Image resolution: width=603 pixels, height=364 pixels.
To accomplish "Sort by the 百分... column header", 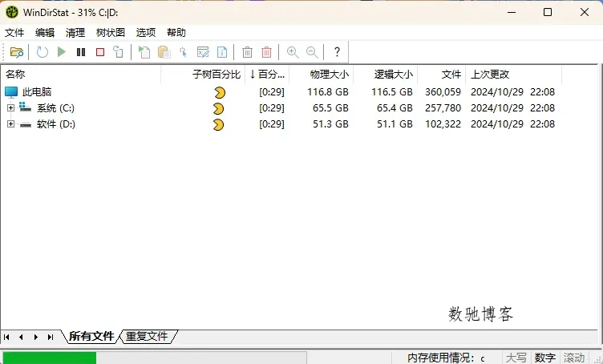I will pos(267,75).
